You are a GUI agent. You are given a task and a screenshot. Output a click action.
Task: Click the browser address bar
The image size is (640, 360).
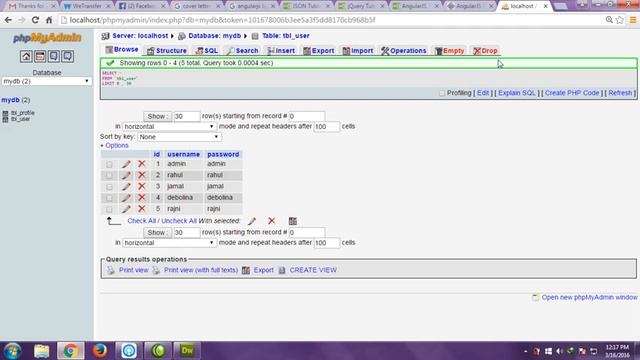(331, 20)
